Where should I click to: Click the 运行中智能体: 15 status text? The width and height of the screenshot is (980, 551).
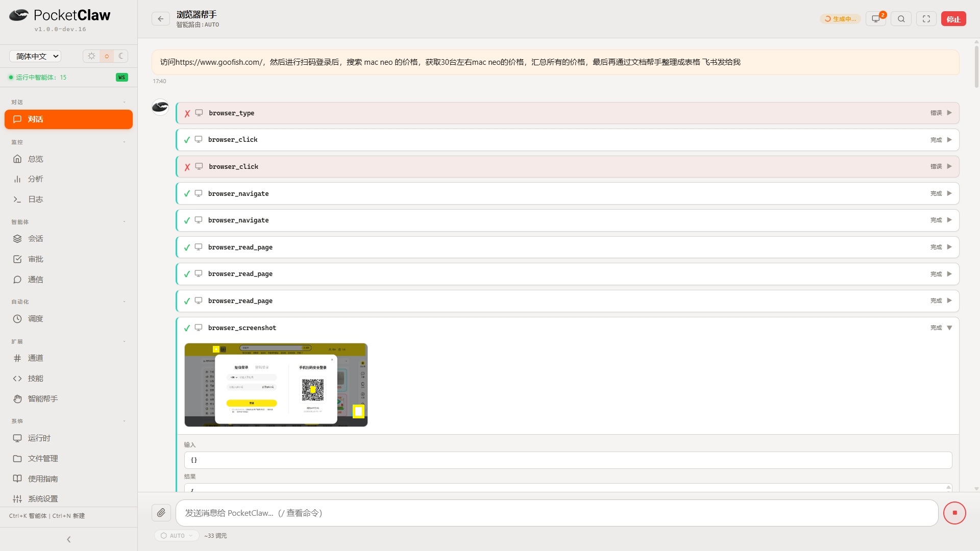tap(41, 78)
